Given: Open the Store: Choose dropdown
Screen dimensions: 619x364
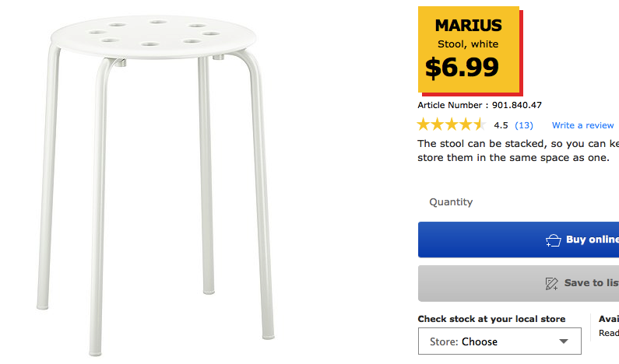Looking at the screenshot, I should [498, 341].
